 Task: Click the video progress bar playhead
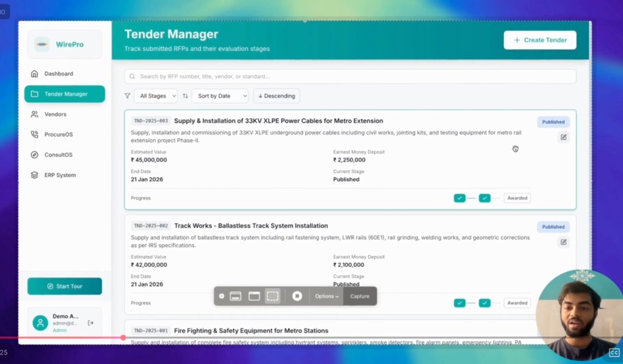click(123, 338)
